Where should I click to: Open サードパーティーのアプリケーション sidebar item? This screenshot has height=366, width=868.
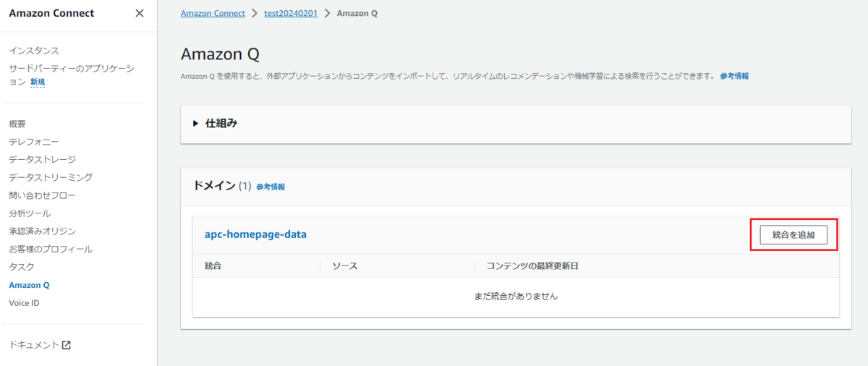(72, 75)
